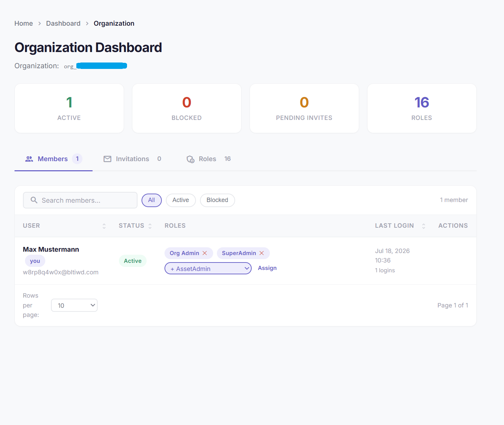Click the '1 member' count text
504x425 pixels.
pos(454,200)
